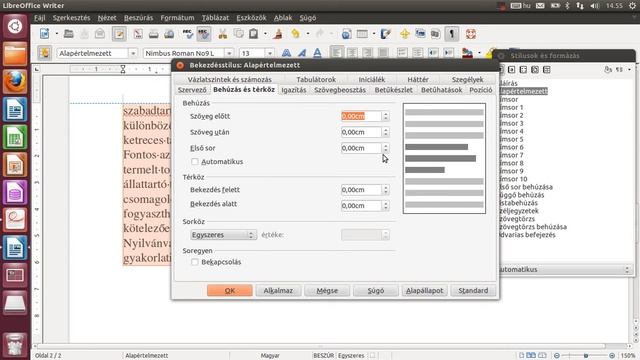This screenshot has width=640, height=360.
Task: Open the Navigator compass icon
Action: (404, 34)
